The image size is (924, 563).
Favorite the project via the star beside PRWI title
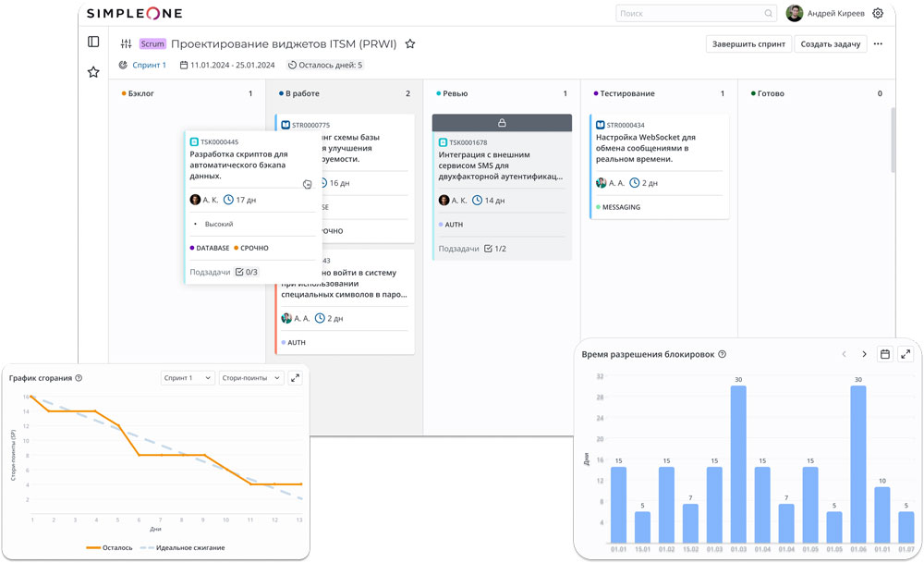[410, 43]
